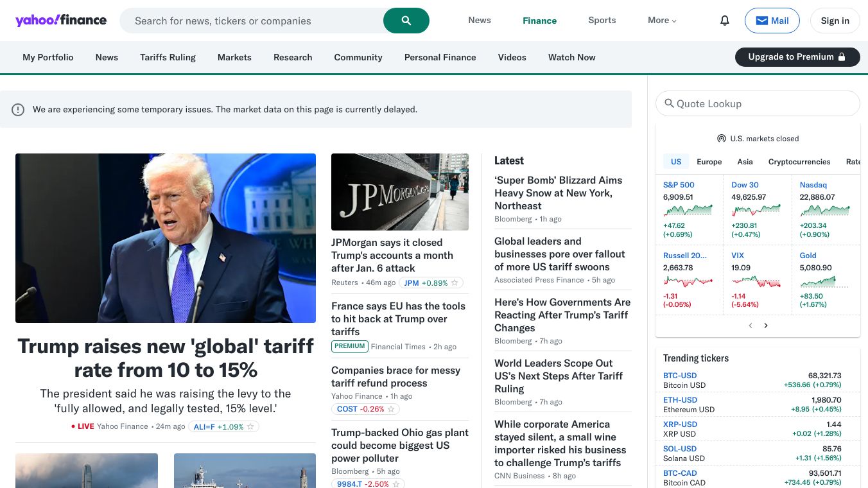Open My Portfolio in the navigation bar
This screenshot has width=868, height=488.
pos(48,57)
